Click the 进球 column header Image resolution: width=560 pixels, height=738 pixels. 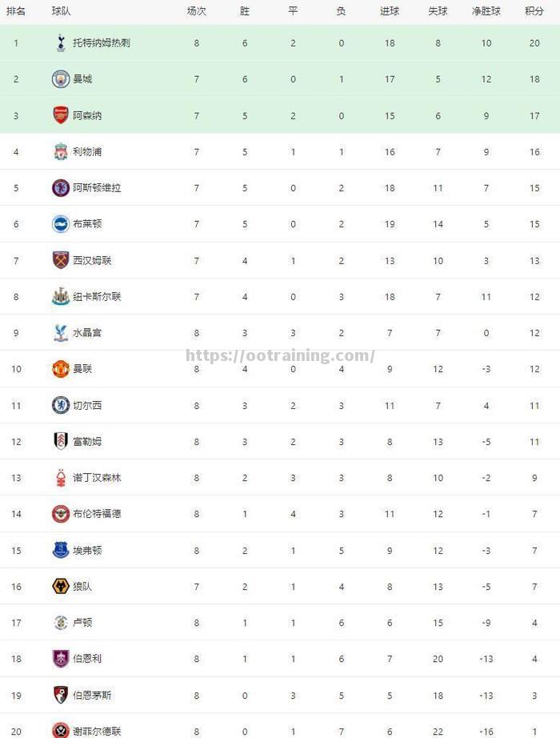tap(389, 11)
